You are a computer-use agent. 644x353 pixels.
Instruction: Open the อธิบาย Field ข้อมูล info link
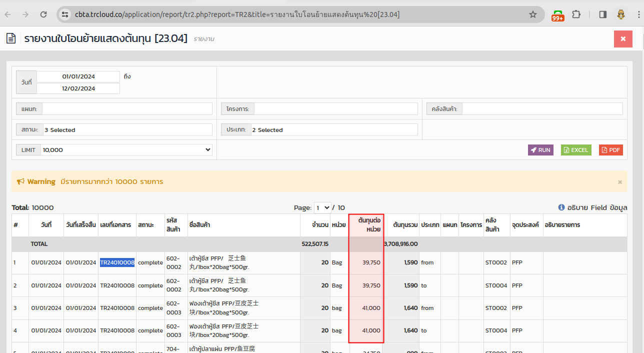(x=593, y=207)
